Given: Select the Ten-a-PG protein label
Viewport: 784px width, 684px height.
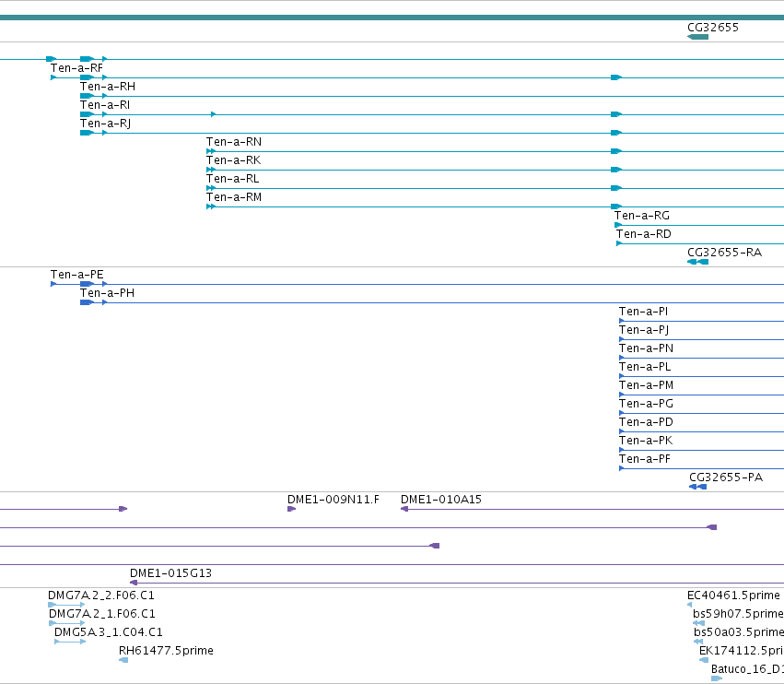Looking at the screenshot, I should (x=646, y=405).
